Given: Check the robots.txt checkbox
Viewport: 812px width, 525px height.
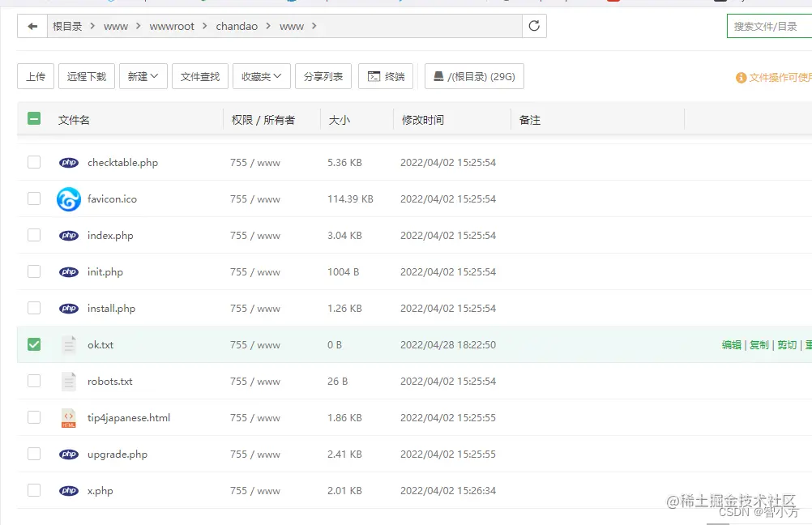Looking at the screenshot, I should [34, 381].
